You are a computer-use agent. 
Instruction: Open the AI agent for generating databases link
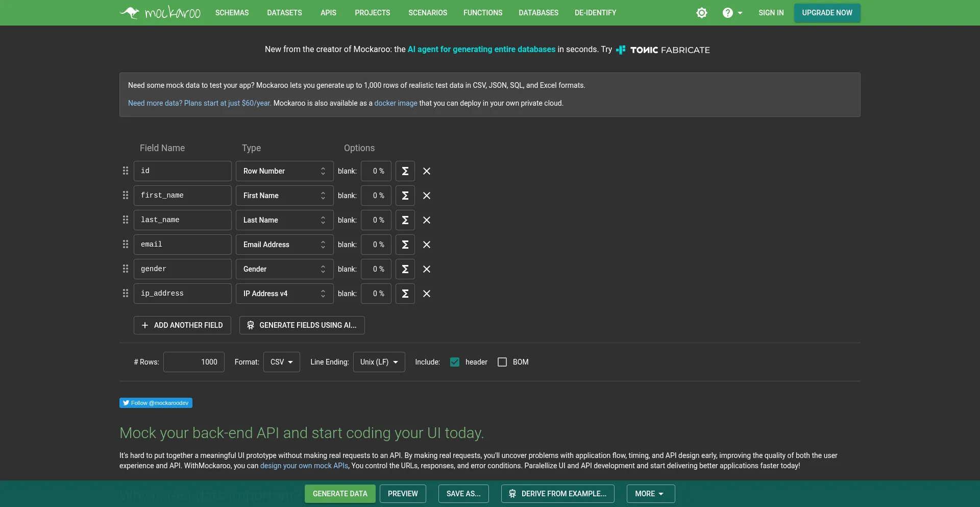(481, 50)
